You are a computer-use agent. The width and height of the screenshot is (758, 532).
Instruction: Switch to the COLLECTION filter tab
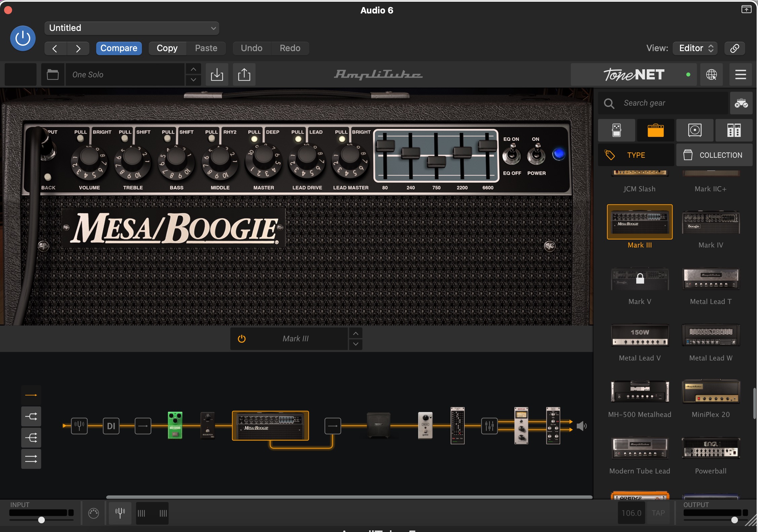pyautogui.click(x=714, y=155)
